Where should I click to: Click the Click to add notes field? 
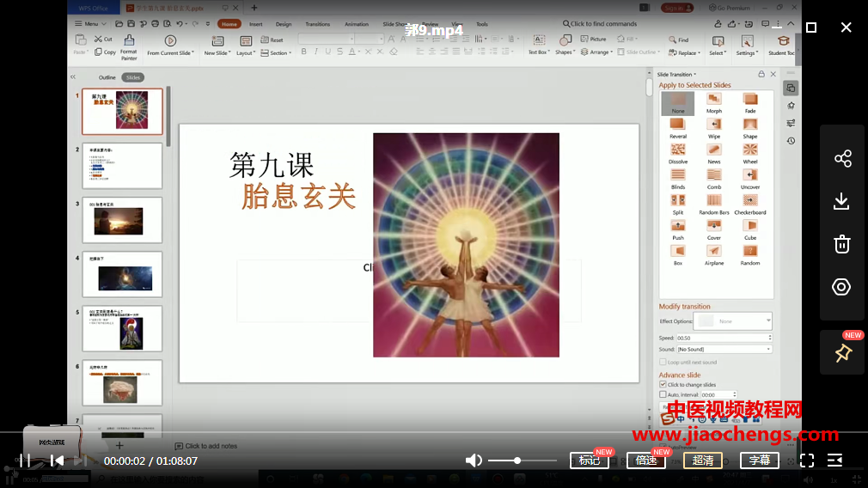[206, 446]
